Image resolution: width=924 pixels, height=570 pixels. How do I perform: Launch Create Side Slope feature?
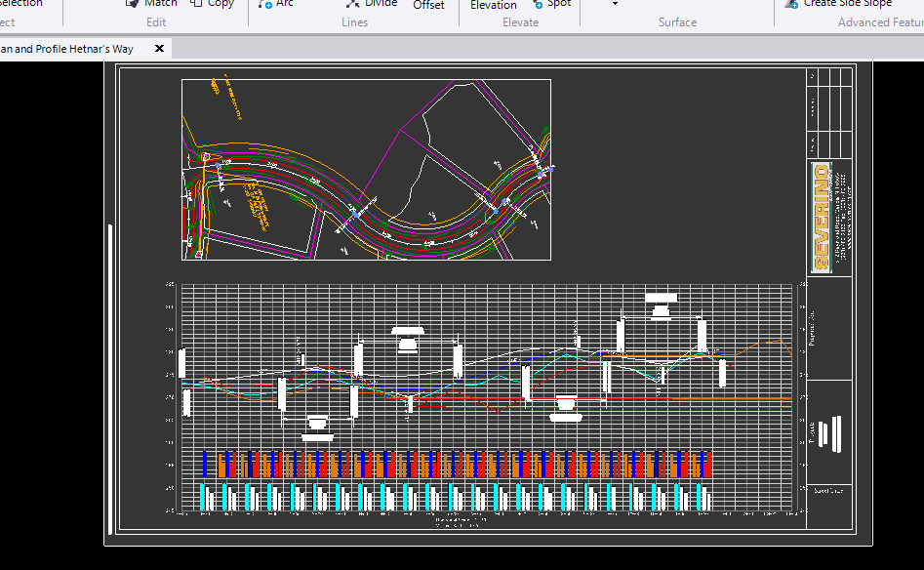tap(847, 4)
